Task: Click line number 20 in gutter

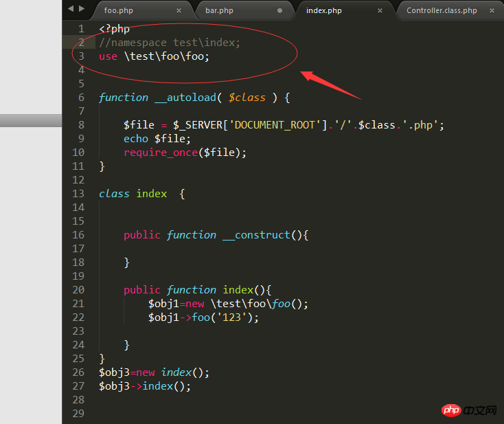Action: [78, 290]
